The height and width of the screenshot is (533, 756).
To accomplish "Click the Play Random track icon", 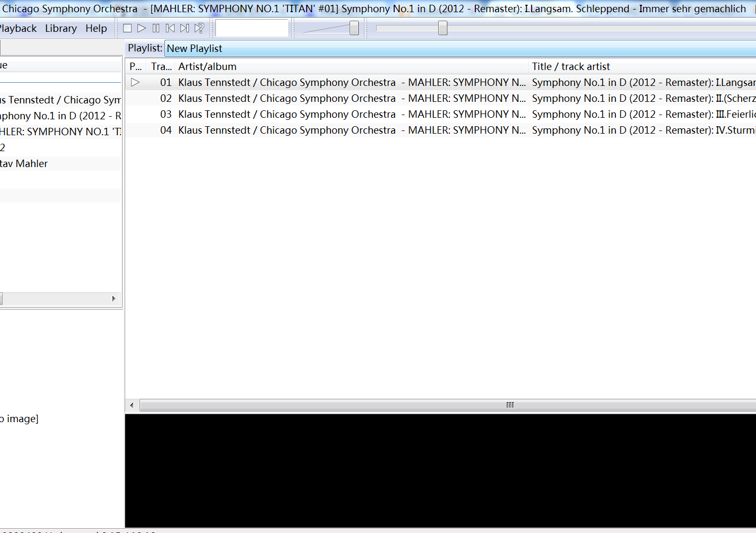I will point(199,28).
